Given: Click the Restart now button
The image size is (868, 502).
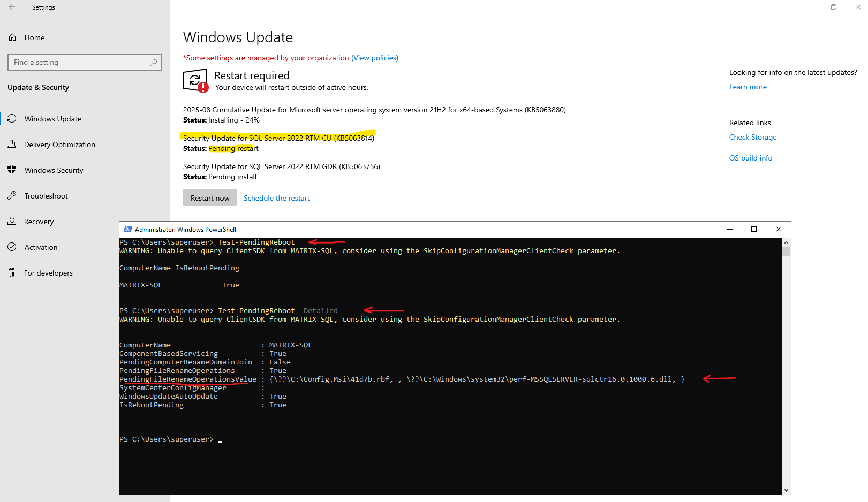Looking at the screenshot, I should (x=210, y=198).
